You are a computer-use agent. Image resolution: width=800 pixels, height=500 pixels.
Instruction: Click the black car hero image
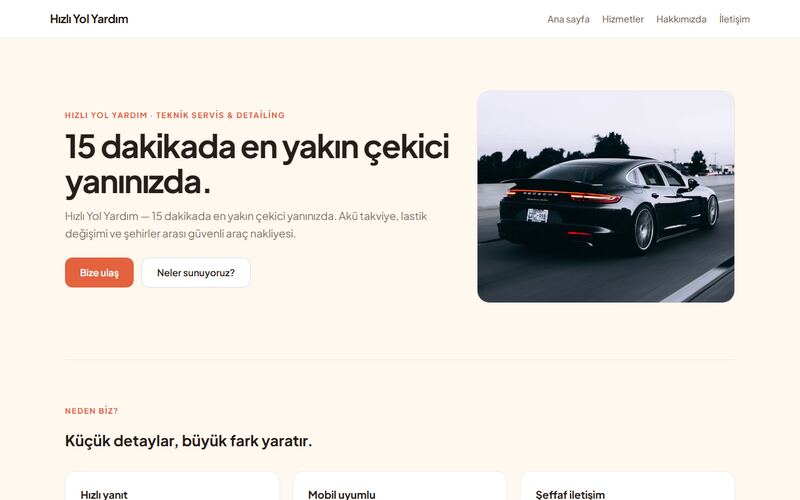(x=606, y=196)
